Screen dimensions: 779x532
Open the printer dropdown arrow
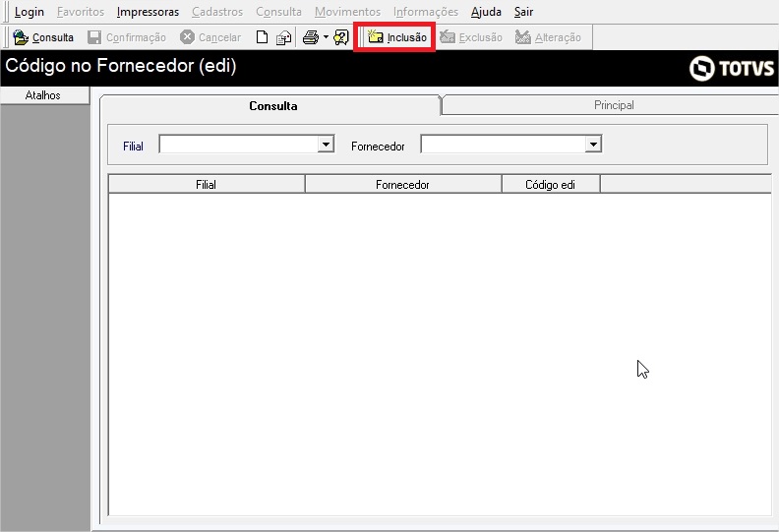click(326, 37)
